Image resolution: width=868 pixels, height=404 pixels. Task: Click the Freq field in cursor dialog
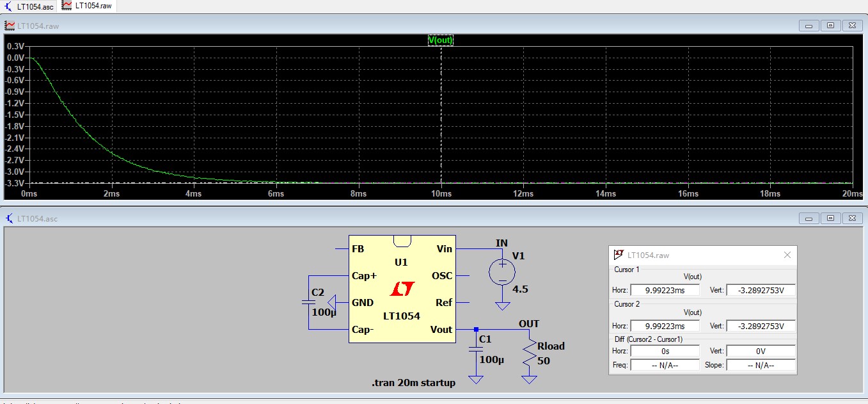(665, 365)
